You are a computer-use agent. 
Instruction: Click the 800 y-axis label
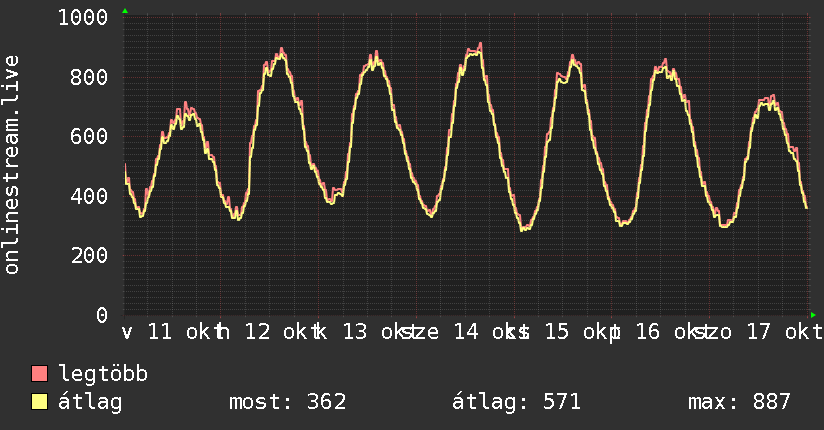89,77
